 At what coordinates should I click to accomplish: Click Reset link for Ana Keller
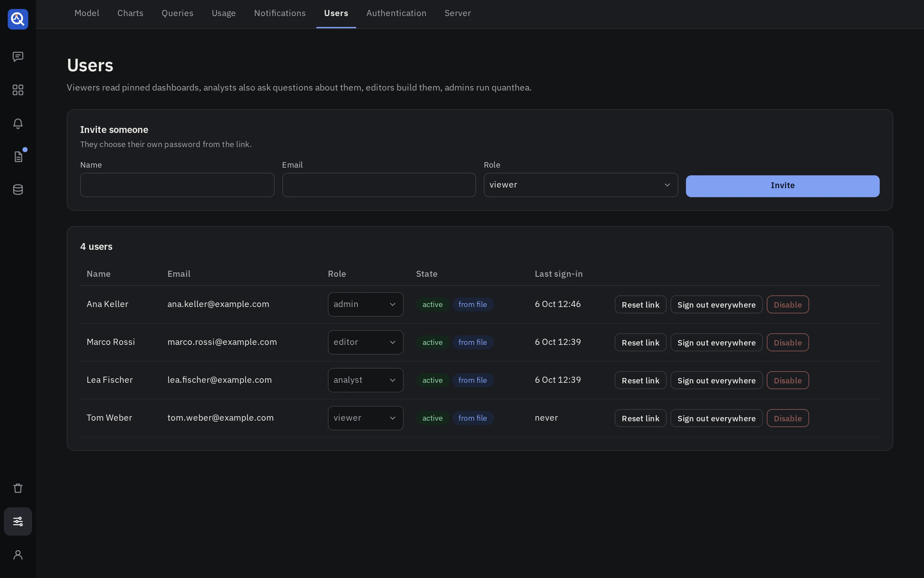pos(640,305)
